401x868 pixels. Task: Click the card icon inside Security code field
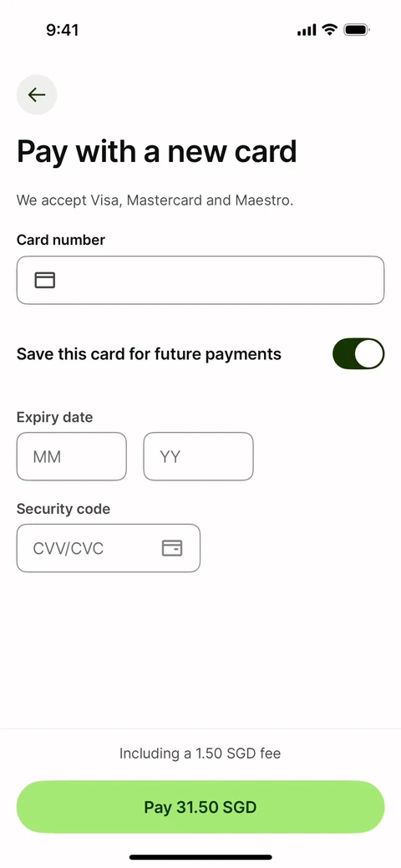point(172,548)
